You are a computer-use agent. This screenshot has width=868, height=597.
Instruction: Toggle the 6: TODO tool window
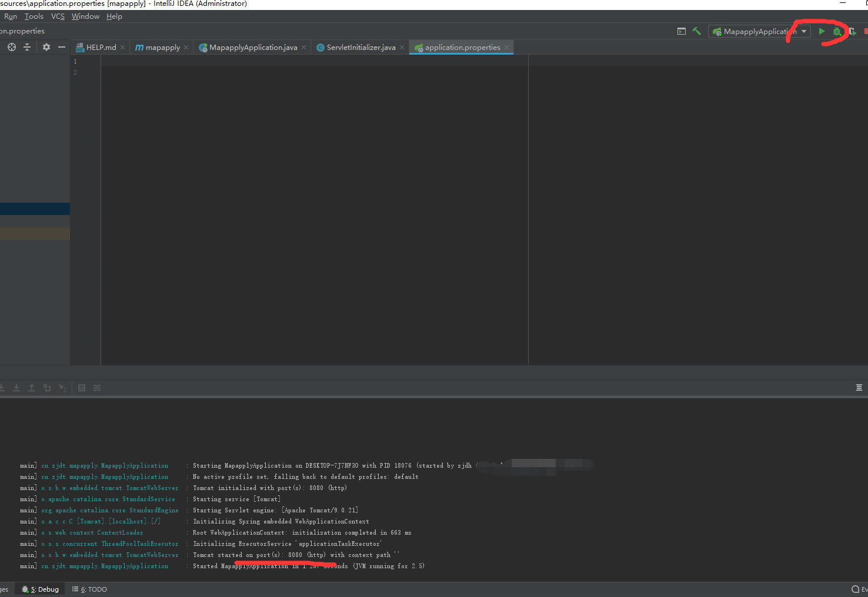tap(90, 589)
